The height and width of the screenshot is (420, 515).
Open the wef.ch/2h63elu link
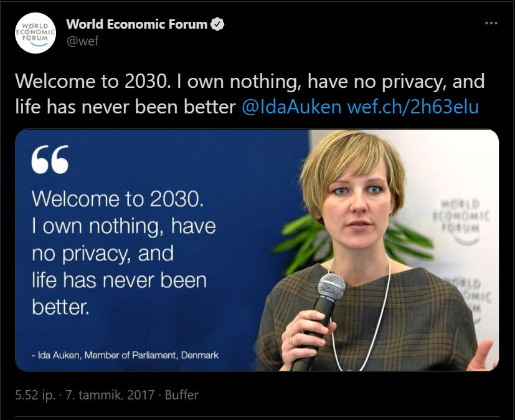[413, 107]
